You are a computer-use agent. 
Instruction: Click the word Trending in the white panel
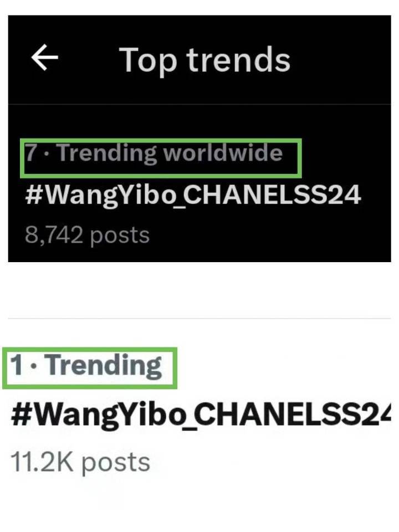105,366
